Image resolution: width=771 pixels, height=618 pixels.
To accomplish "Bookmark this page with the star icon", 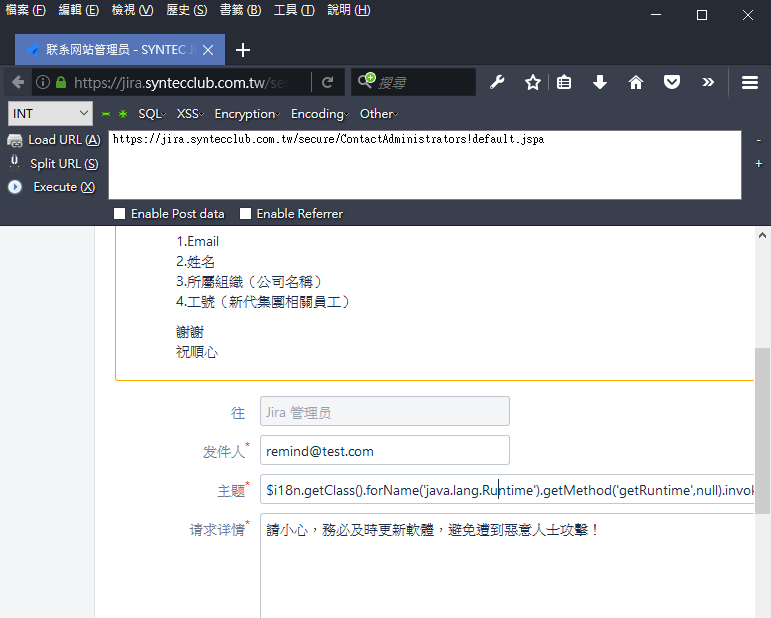I will click(x=533, y=82).
